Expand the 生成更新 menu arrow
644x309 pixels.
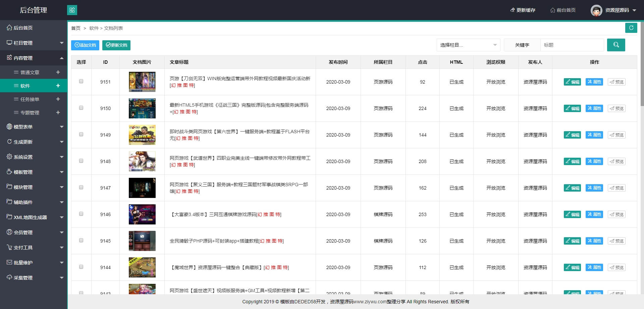(x=62, y=142)
